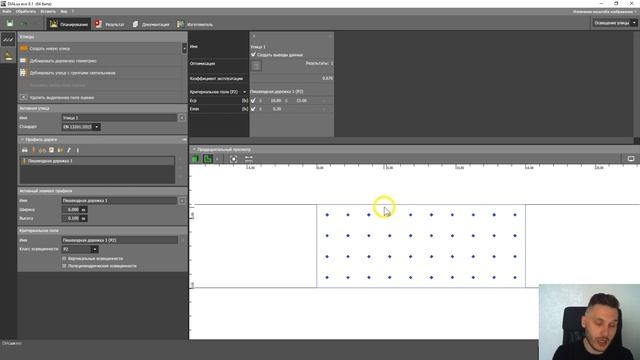This screenshot has width=640, height=360.
Task: Toggle the Eмин row checkbox
Action: click(x=253, y=109)
